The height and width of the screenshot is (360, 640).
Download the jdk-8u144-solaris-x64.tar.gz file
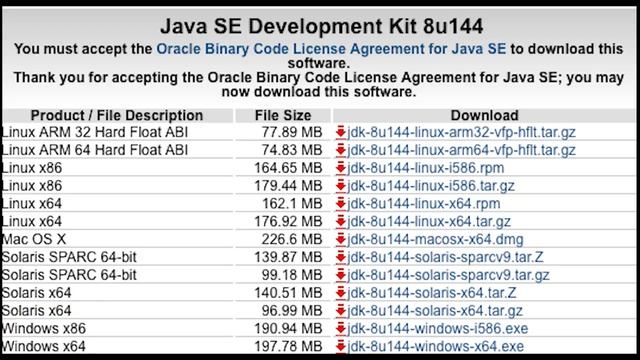[x=435, y=311]
